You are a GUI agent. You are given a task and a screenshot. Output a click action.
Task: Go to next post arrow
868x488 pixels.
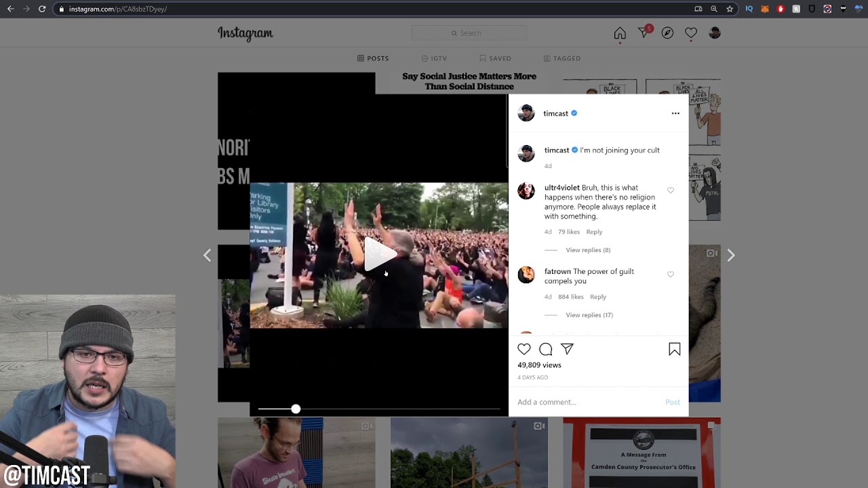point(730,256)
